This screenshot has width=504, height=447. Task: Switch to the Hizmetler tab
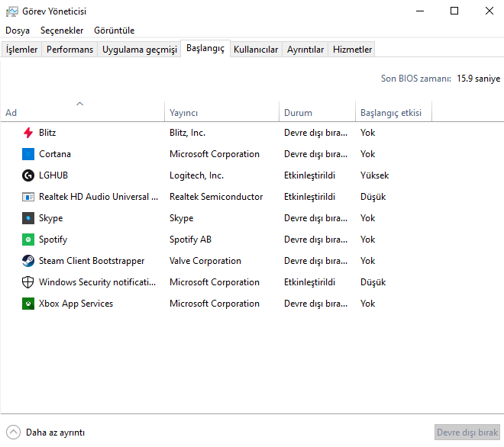pos(352,50)
